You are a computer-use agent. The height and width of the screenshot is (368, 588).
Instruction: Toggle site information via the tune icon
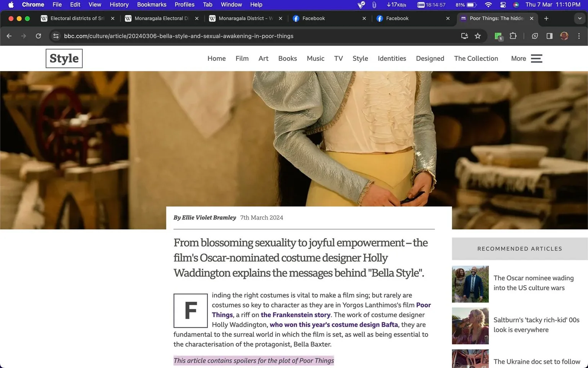56,36
